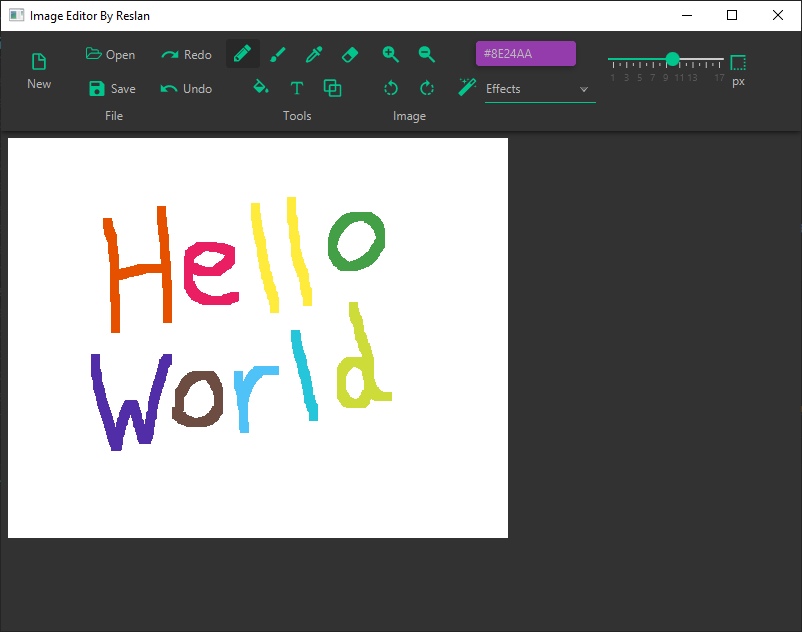Open an existing image file
Viewport: 802px width, 632px height.
coord(109,53)
